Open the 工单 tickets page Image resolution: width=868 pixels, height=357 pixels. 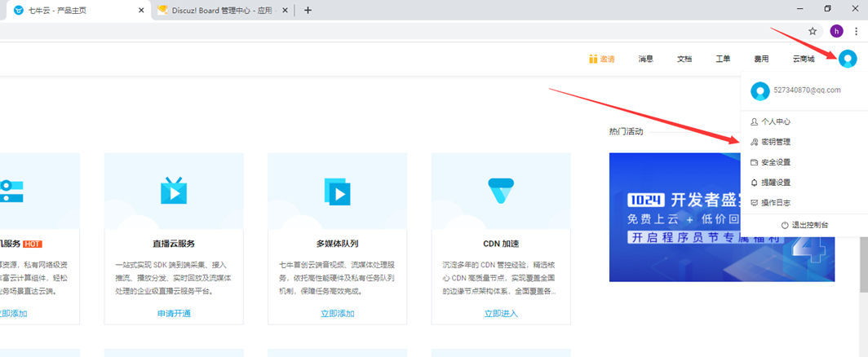(723, 59)
